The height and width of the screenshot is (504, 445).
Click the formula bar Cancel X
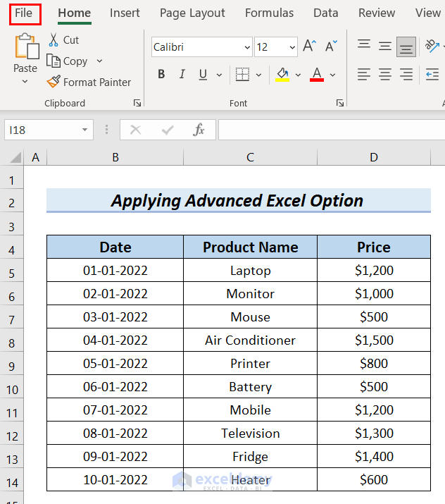(x=135, y=130)
